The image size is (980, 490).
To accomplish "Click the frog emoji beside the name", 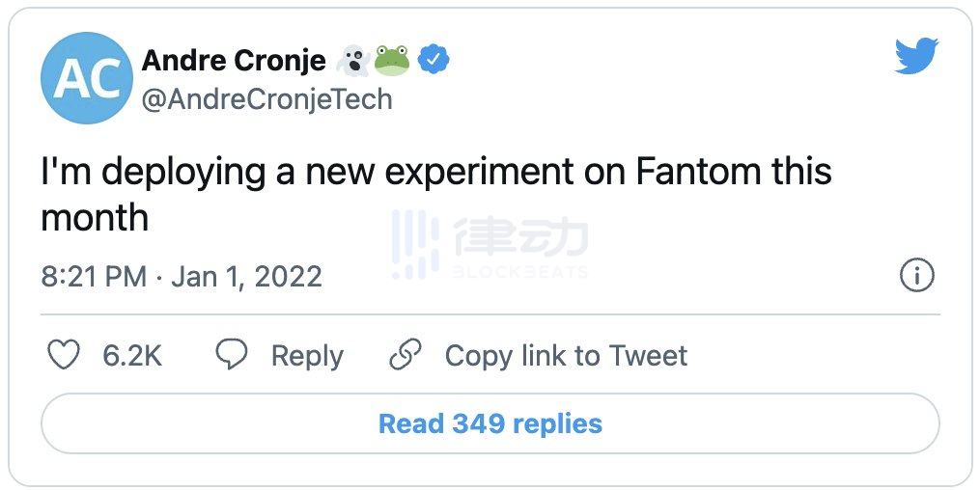I will (392, 61).
